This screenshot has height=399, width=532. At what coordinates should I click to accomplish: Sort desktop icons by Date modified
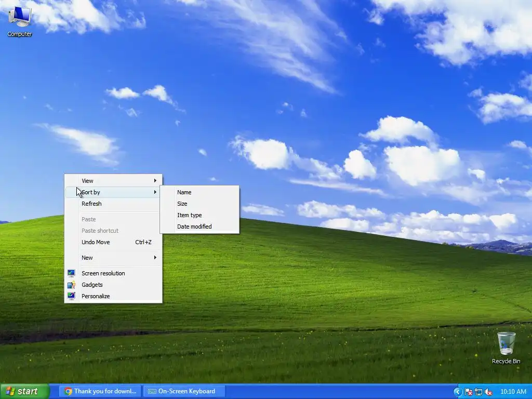pyautogui.click(x=199, y=227)
